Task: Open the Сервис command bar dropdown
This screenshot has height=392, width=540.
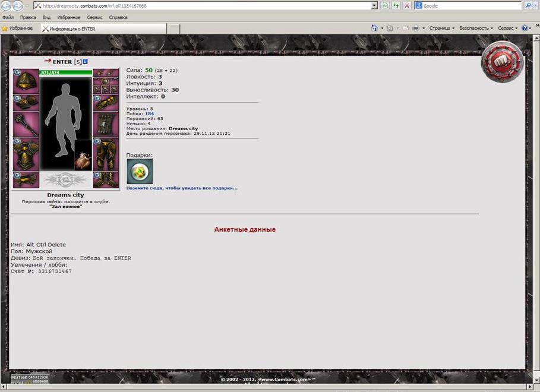Action: [508, 29]
